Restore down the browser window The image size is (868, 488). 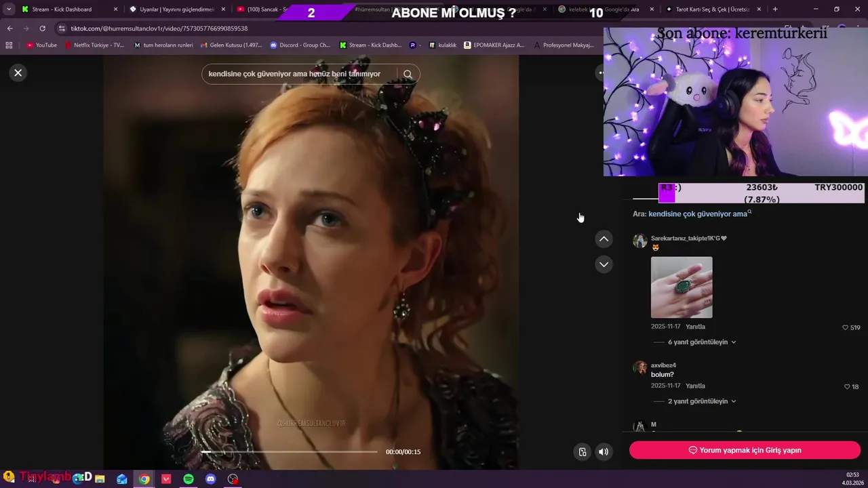point(836,9)
